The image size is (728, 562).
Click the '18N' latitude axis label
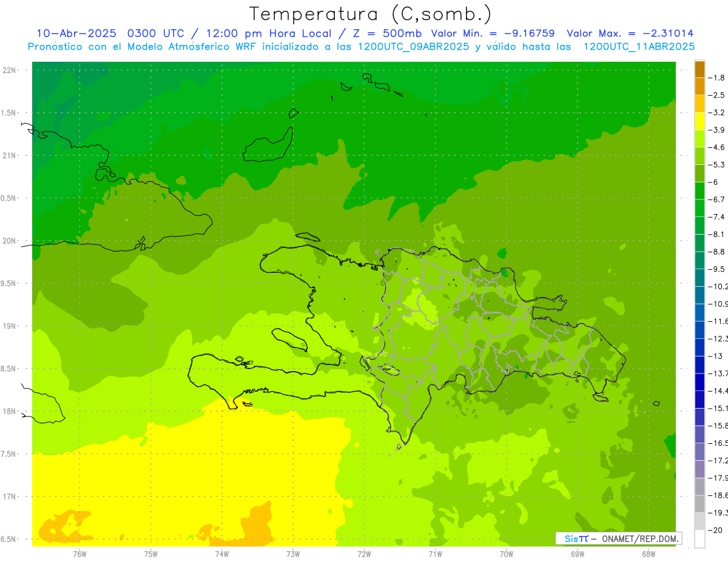[x=10, y=412]
